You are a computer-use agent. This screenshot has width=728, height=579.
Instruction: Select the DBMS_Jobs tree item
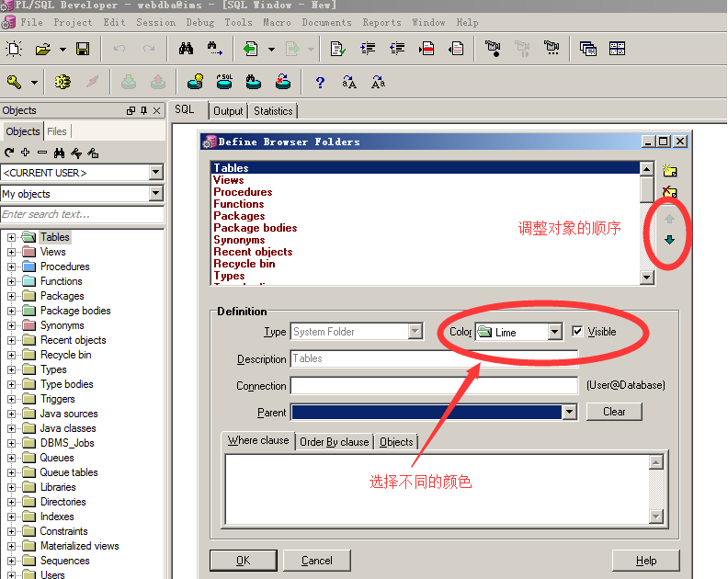coord(67,443)
